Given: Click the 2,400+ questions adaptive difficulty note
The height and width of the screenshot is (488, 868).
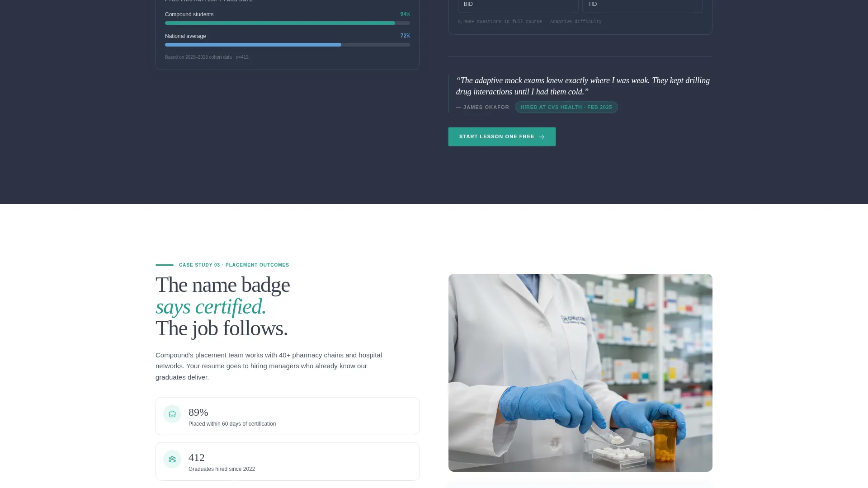Looking at the screenshot, I should 529,22.
